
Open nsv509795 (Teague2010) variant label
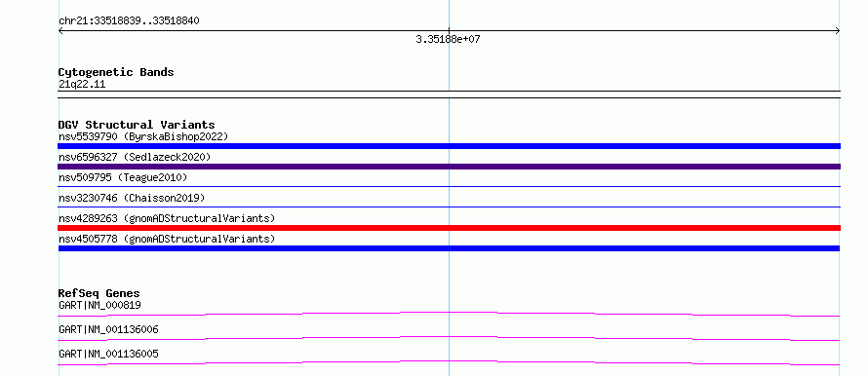click(x=123, y=177)
